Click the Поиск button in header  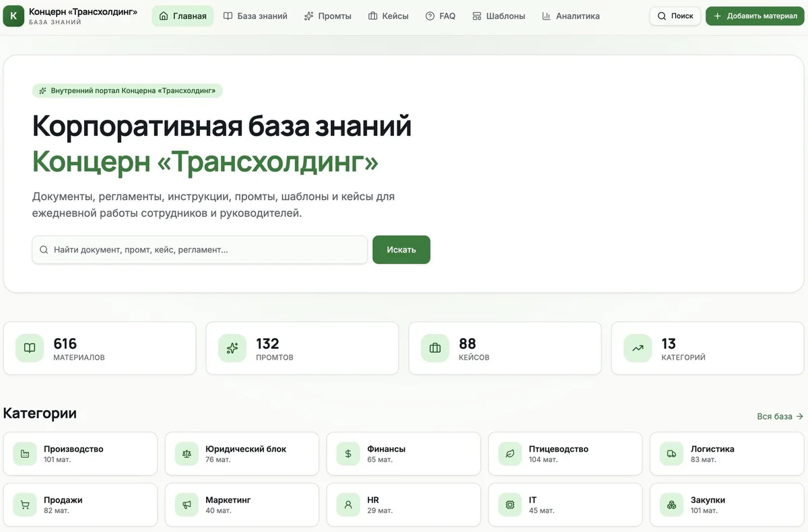[x=675, y=15]
